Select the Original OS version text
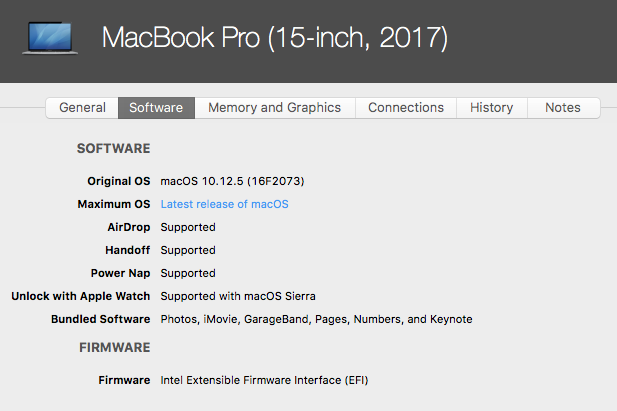Screen dimensions: 617x411 click(x=232, y=181)
